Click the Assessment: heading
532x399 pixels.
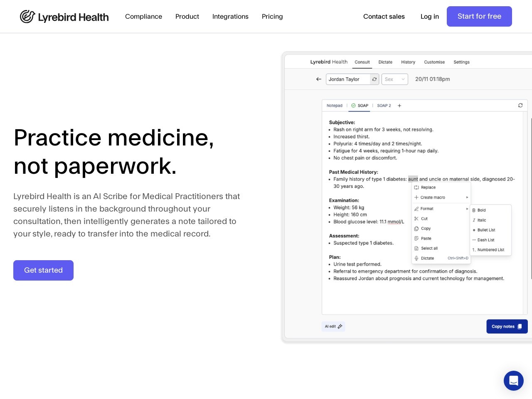[x=344, y=236]
